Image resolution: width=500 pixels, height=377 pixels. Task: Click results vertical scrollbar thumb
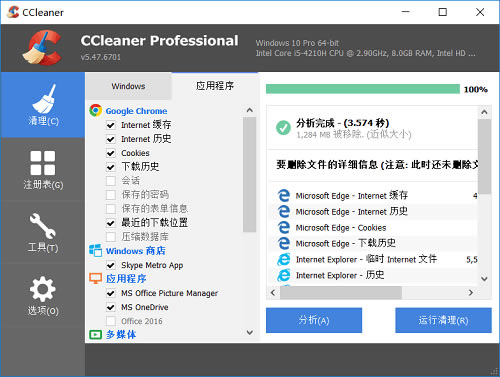coord(484,157)
